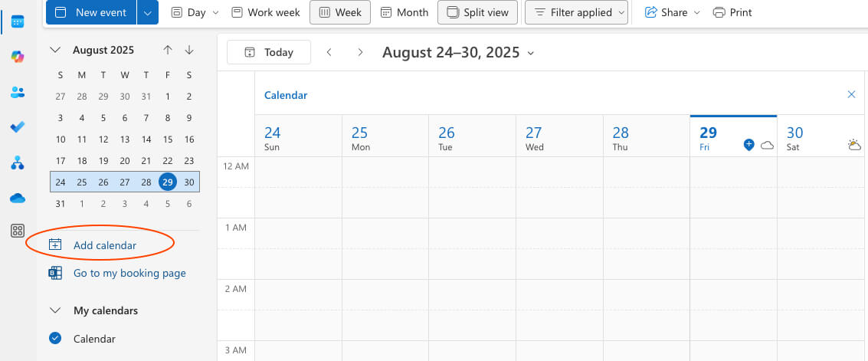
Task: Open the More apps grid icon
Action: [x=18, y=231]
